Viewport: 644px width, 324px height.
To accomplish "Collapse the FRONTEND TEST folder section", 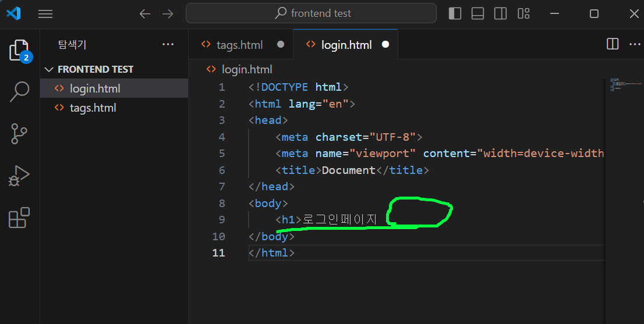I will pyautogui.click(x=114, y=69).
